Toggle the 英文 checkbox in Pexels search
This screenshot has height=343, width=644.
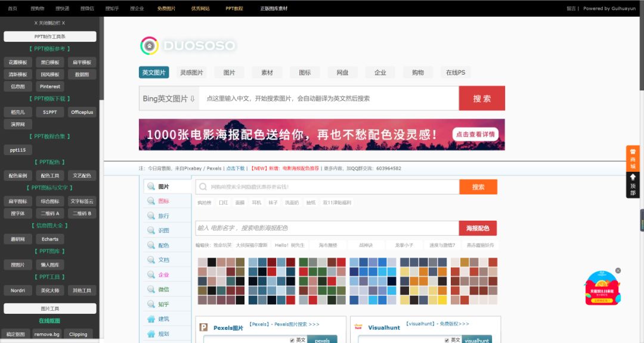coord(292,340)
